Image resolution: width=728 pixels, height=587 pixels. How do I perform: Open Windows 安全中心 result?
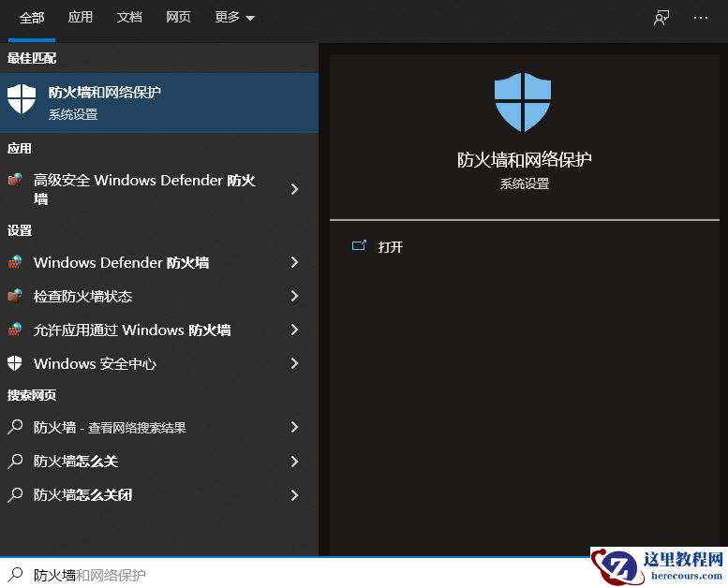point(159,364)
